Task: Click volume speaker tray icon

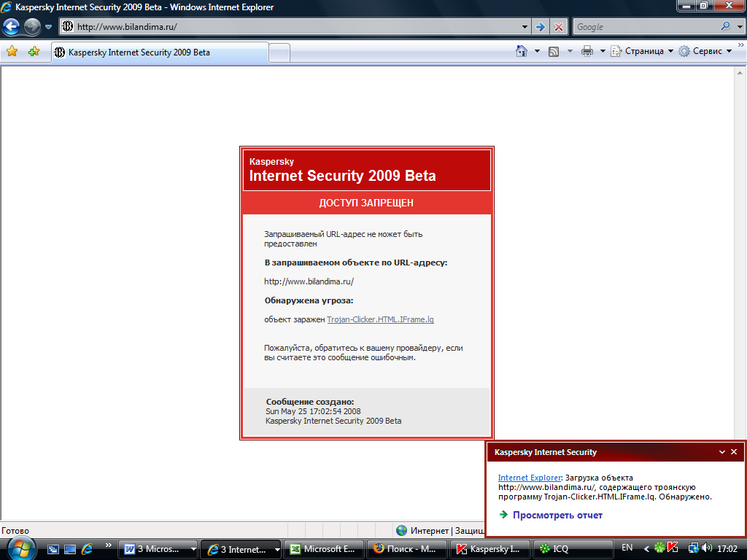Action: (x=706, y=548)
